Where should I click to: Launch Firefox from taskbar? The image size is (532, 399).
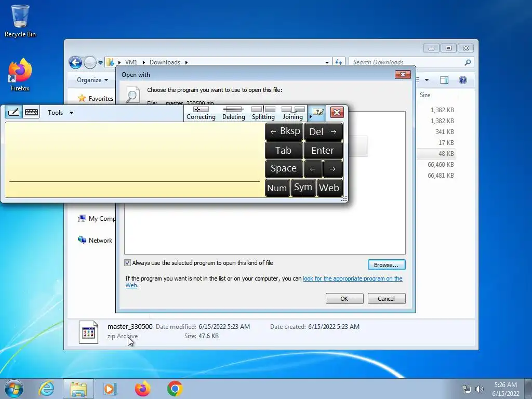[142, 389]
